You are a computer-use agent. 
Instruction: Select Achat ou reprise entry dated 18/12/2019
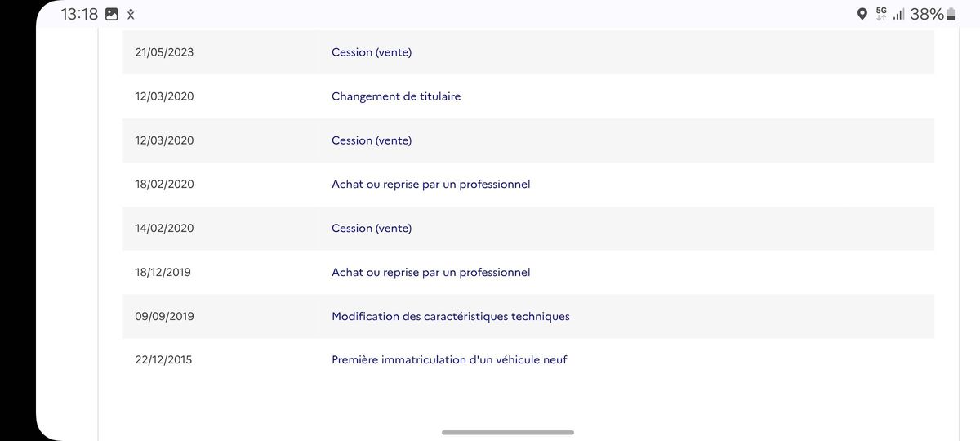(528, 273)
